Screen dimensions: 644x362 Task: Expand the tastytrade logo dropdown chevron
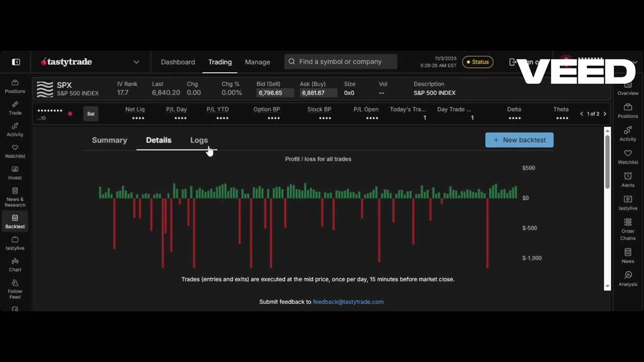click(136, 62)
